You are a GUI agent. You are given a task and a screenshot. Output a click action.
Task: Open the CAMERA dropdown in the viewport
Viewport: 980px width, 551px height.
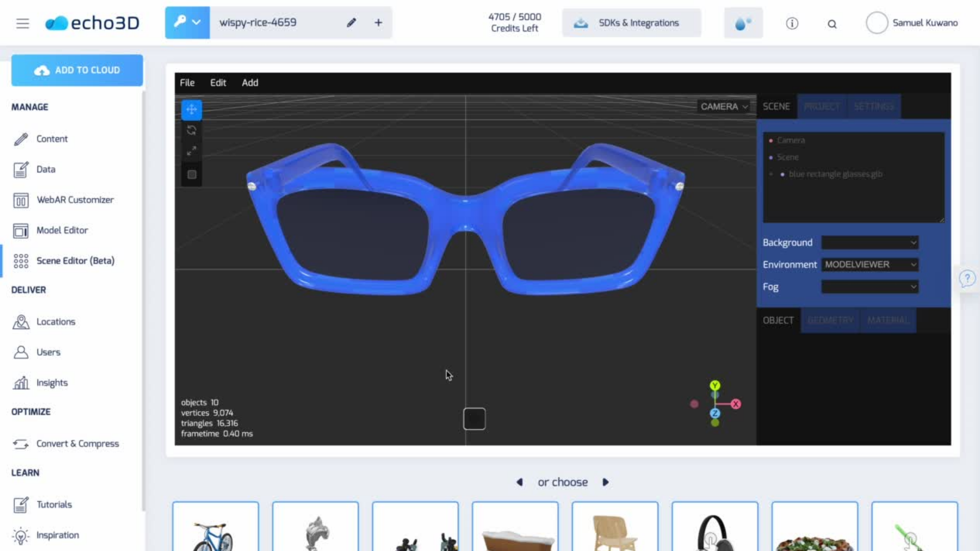(723, 106)
